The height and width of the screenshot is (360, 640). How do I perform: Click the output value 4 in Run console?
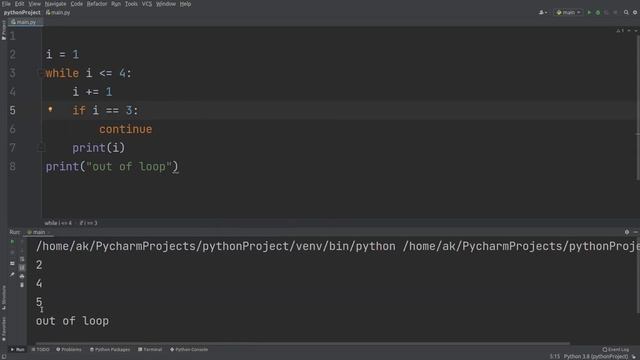tap(39, 284)
